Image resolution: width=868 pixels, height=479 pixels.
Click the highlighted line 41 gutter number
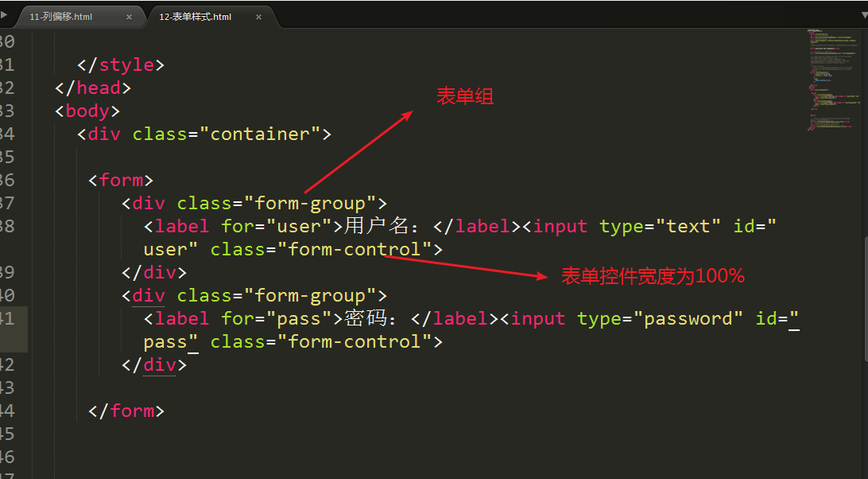[7, 319]
